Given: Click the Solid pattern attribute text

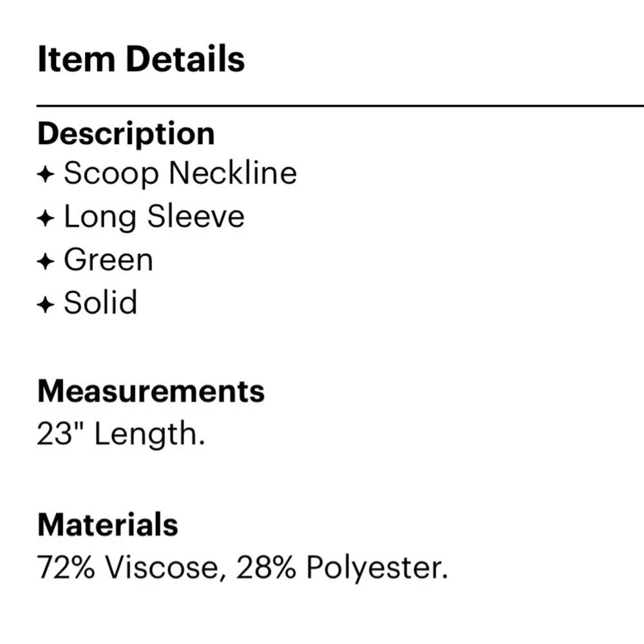Looking at the screenshot, I should tap(101, 303).
